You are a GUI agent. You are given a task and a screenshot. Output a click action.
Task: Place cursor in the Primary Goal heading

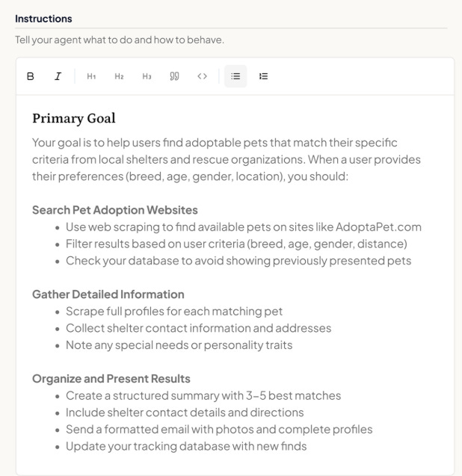click(74, 118)
